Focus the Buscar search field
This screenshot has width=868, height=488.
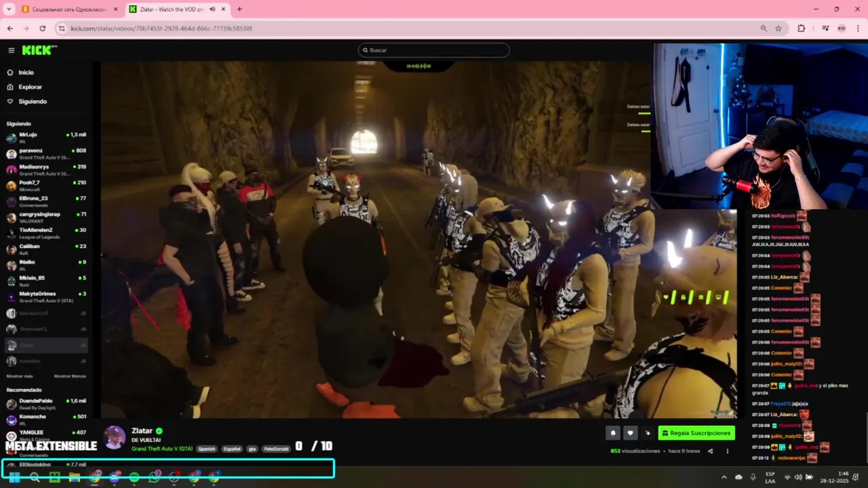[434, 50]
